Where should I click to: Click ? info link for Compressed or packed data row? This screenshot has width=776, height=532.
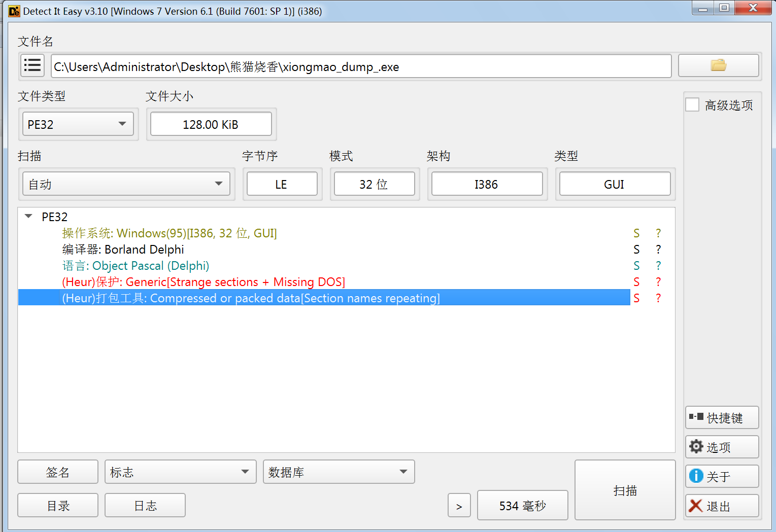pos(658,298)
